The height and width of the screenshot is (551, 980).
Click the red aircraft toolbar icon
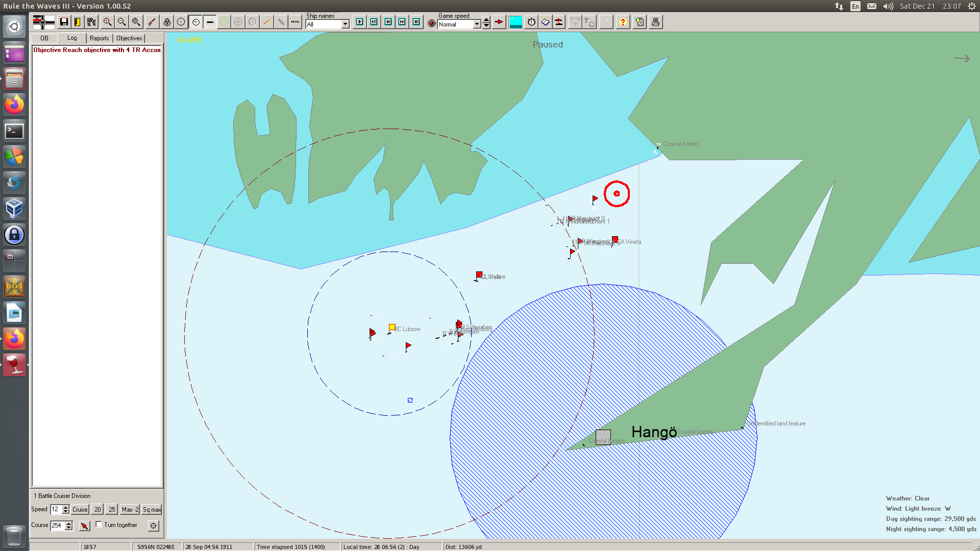pyautogui.click(x=559, y=22)
